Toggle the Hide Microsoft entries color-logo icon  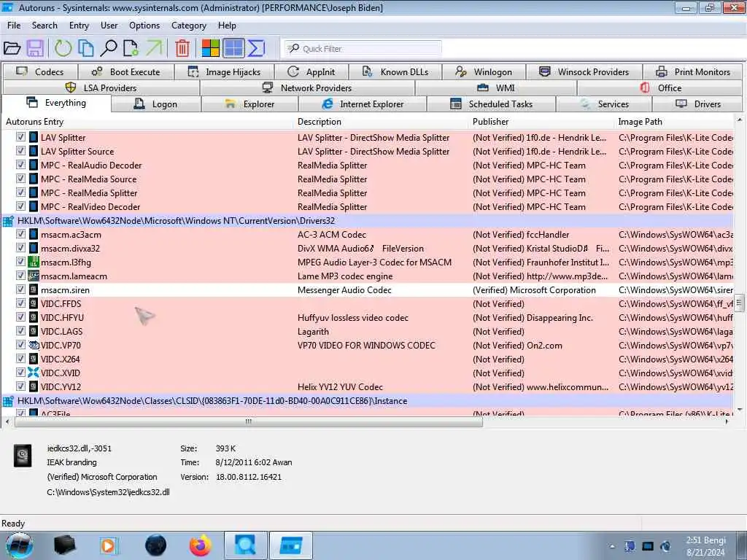pyautogui.click(x=210, y=48)
